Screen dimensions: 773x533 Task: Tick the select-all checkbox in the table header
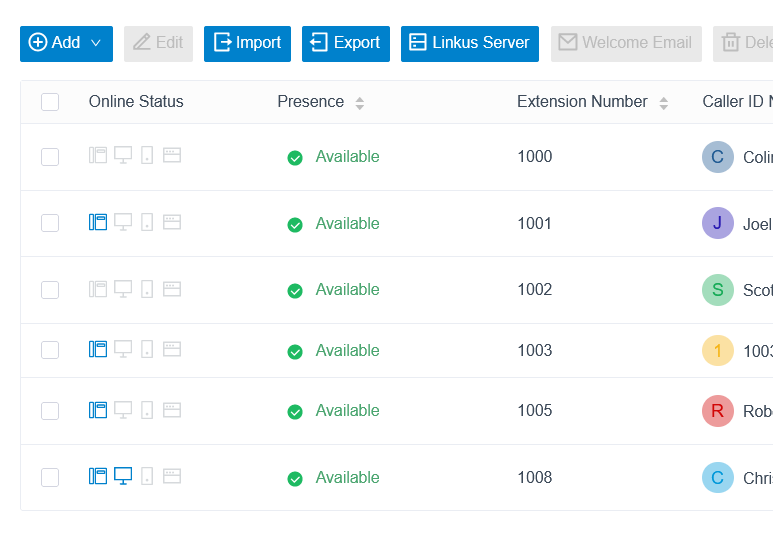point(50,102)
